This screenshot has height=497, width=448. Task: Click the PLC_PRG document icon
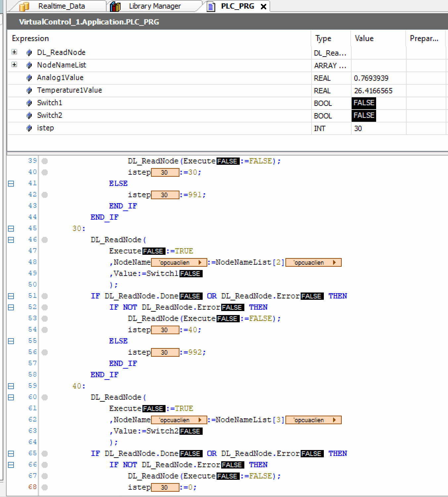(211, 7)
